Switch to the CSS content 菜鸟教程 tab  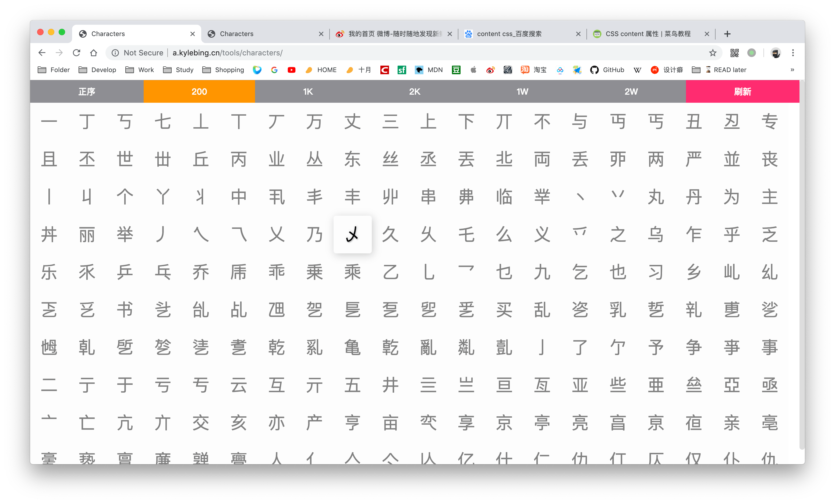point(648,34)
